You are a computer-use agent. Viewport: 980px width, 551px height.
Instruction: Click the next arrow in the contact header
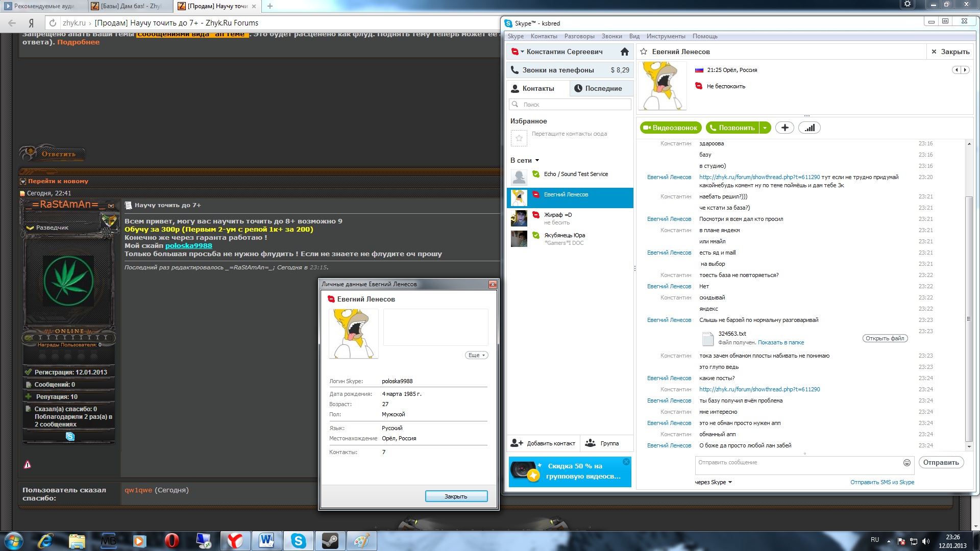965,70
